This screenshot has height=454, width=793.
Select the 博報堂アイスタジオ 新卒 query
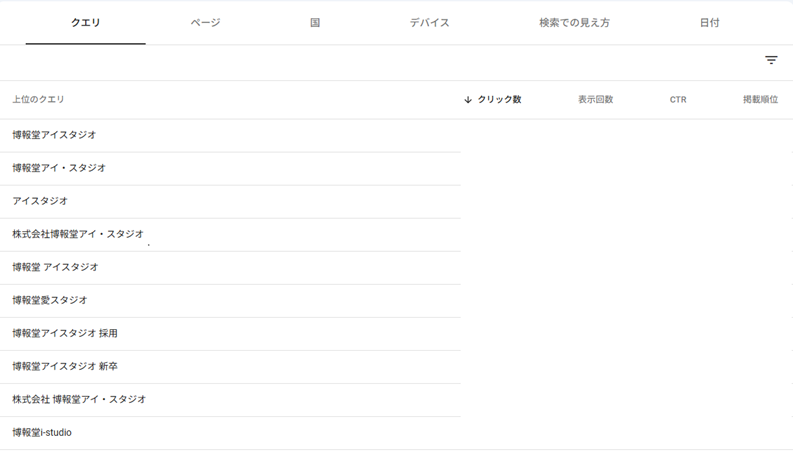65,366
